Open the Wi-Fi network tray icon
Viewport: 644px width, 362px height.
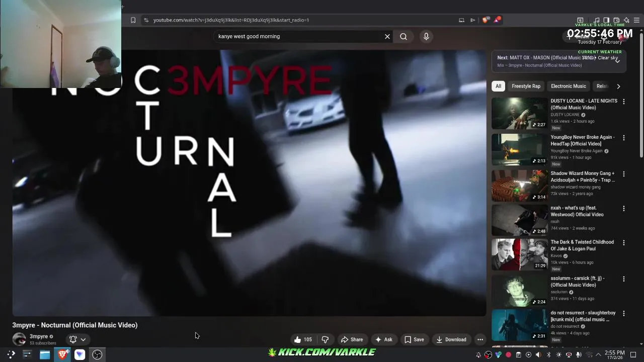[x=589, y=355]
